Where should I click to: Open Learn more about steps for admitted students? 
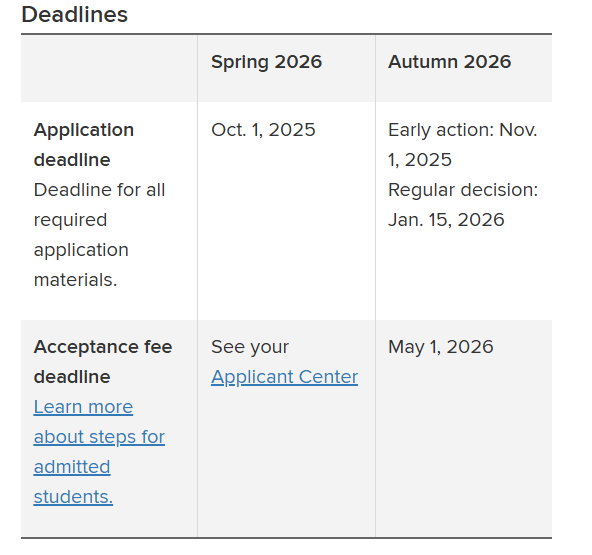(x=99, y=452)
